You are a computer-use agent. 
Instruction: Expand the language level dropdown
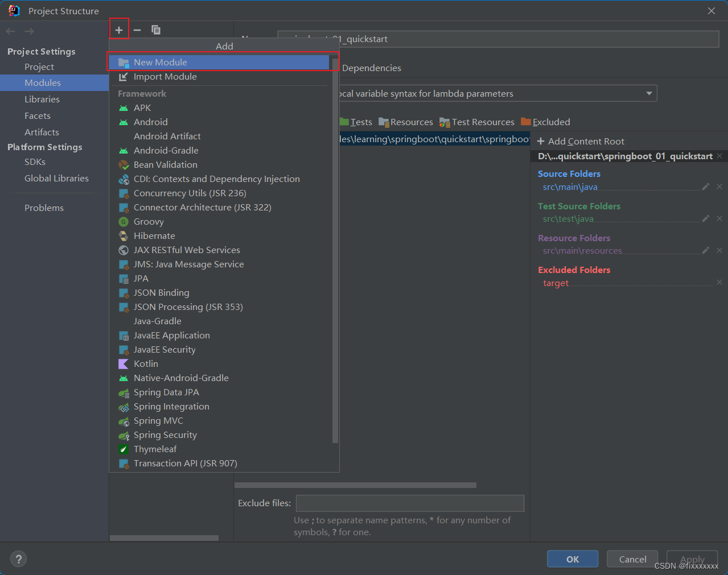(x=649, y=93)
